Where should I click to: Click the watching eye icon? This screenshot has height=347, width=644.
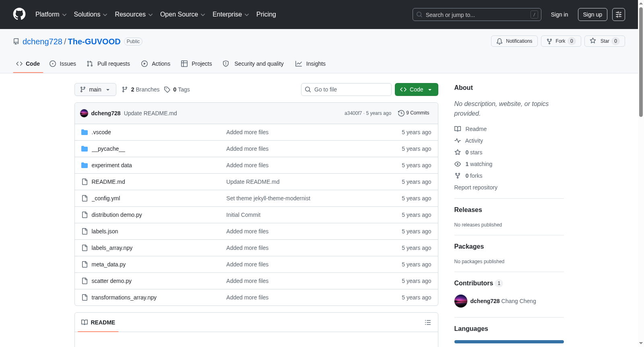point(458,164)
